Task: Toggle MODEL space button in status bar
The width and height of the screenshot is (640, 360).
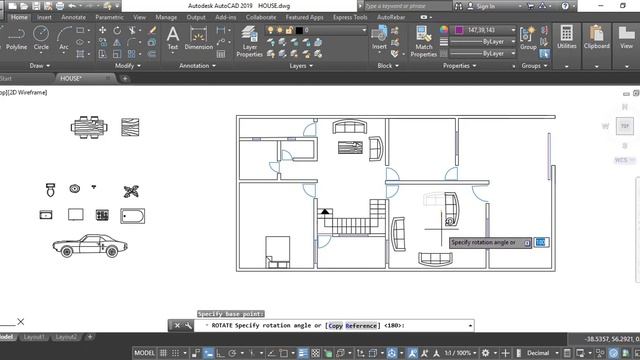Action: (144, 353)
